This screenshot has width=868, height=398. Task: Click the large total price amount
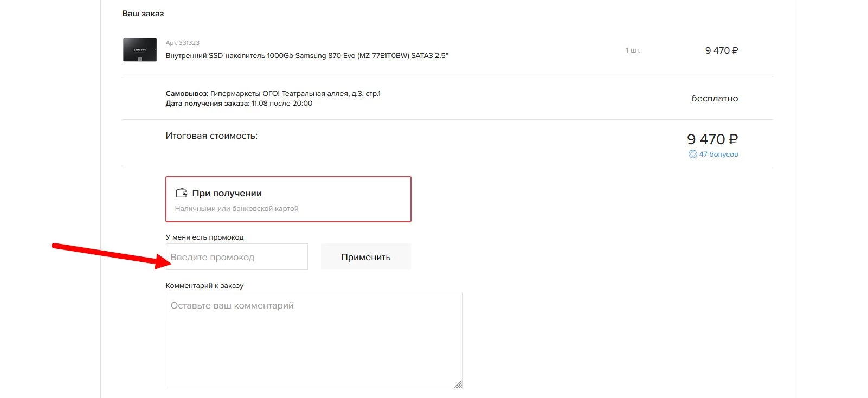tap(712, 139)
